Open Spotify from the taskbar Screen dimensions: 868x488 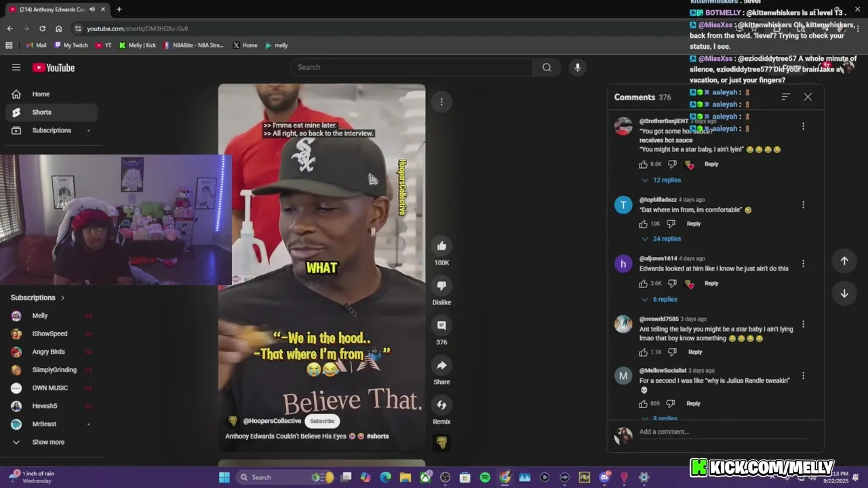pyautogui.click(x=485, y=477)
